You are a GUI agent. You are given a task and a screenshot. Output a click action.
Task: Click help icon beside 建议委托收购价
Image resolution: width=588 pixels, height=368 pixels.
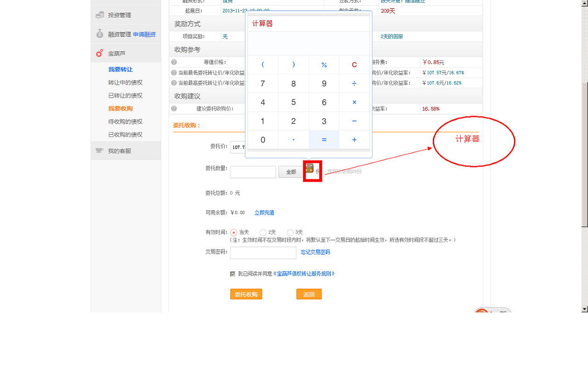point(174,109)
